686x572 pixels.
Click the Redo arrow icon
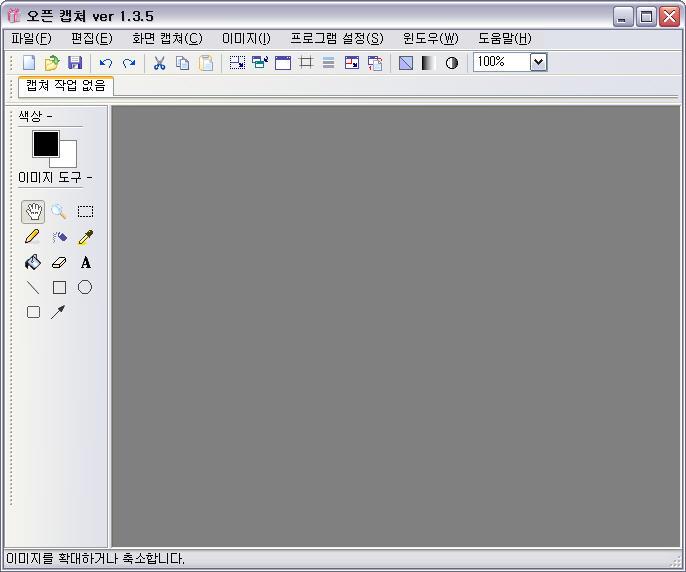tap(129, 63)
